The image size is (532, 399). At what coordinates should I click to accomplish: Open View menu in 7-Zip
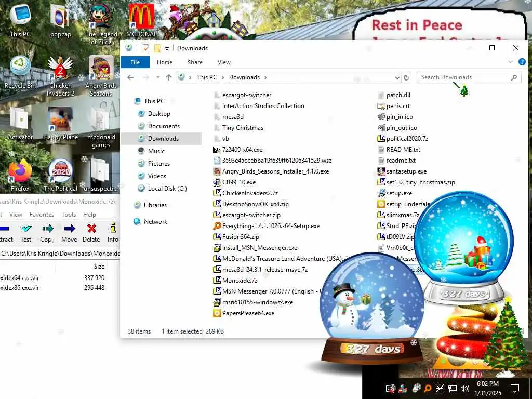point(16,215)
